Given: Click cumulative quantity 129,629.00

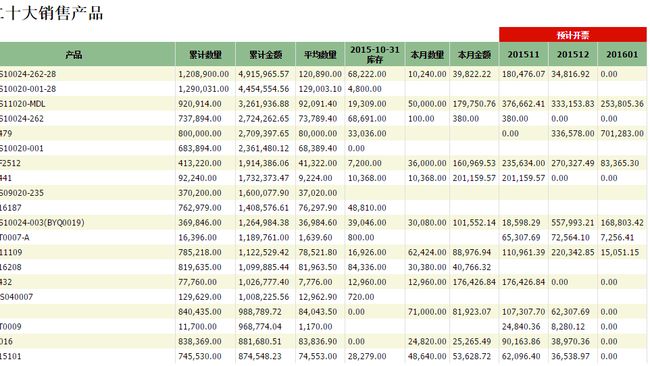Looking at the screenshot, I should tap(200, 297).
